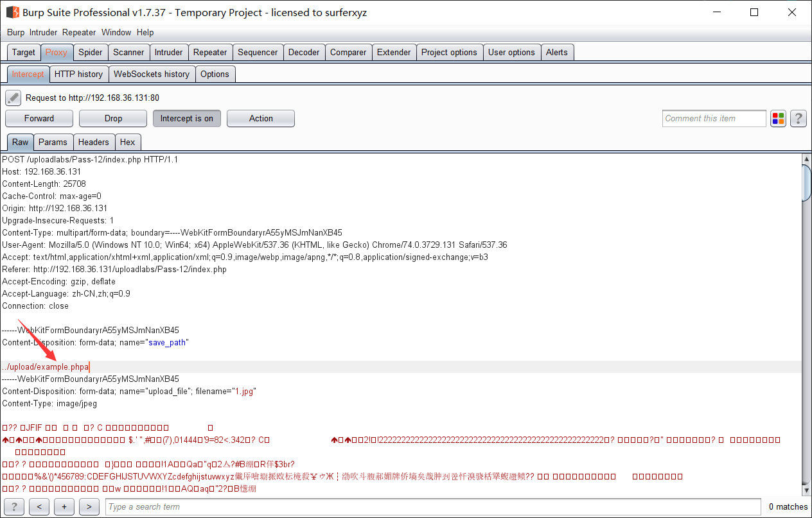This screenshot has height=518, width=812.
Task: Switch to the Scanner tab
Action: pos(129,52)
